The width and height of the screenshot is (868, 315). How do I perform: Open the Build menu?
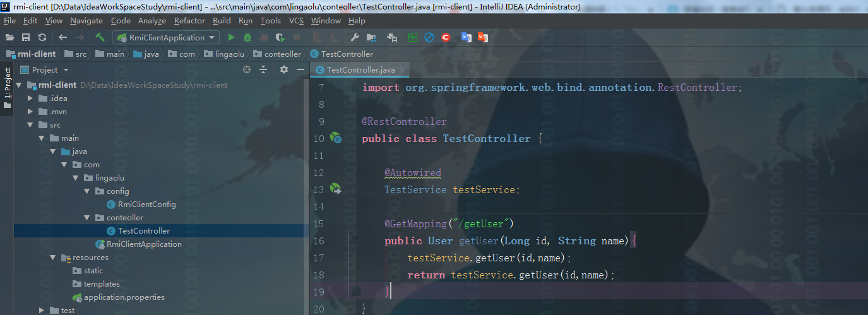(x=222, y=21)
